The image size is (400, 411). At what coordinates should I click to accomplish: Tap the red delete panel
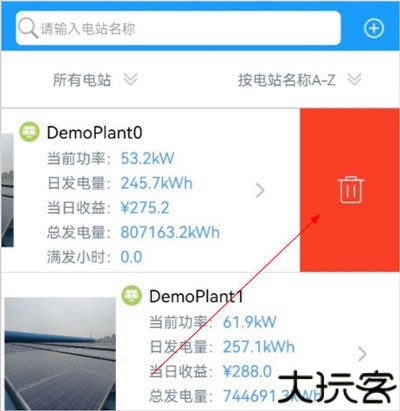(349, 190)
